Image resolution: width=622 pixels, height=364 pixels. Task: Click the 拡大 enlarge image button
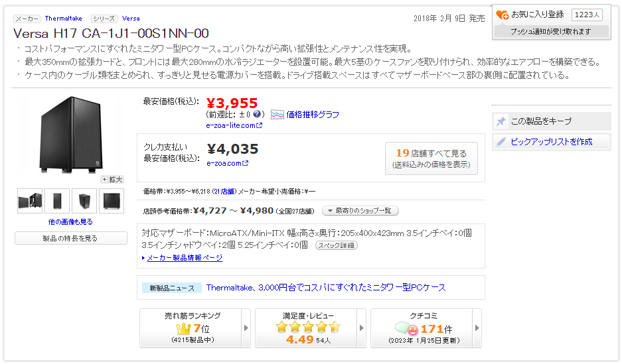(112, 180)
